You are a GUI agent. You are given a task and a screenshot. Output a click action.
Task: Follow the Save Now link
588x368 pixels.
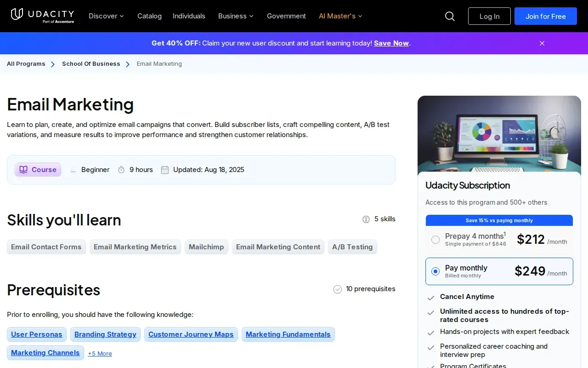pyautogui.click(x=391, y=43)
